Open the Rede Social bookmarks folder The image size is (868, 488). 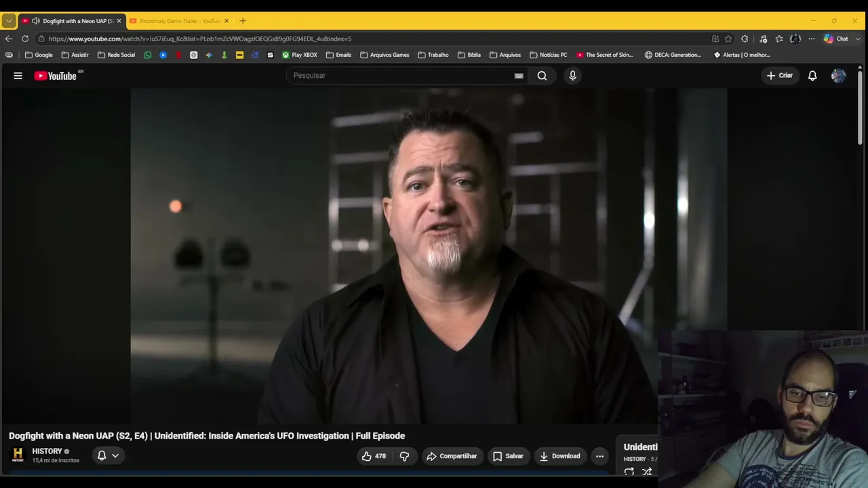point(117,55)
